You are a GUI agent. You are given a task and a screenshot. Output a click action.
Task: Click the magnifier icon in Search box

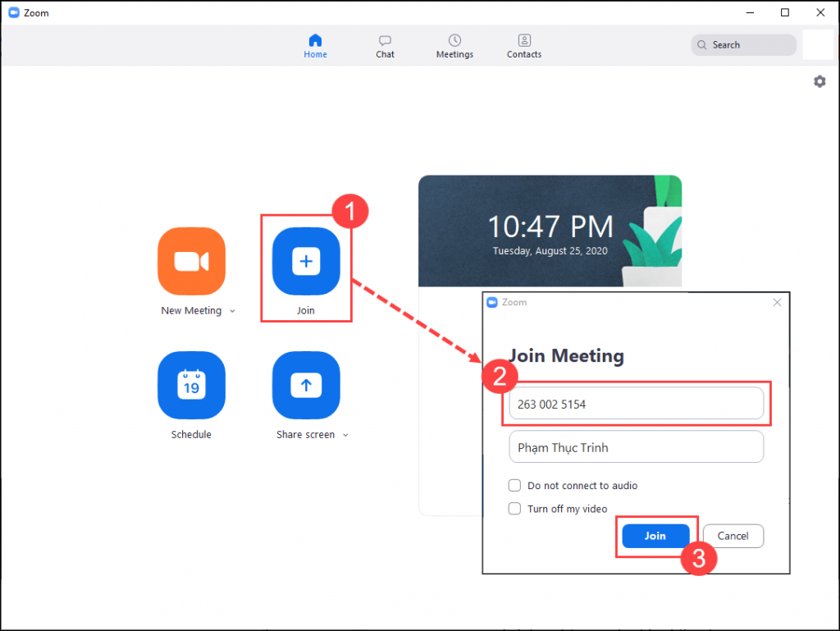(x=702, y=45)
